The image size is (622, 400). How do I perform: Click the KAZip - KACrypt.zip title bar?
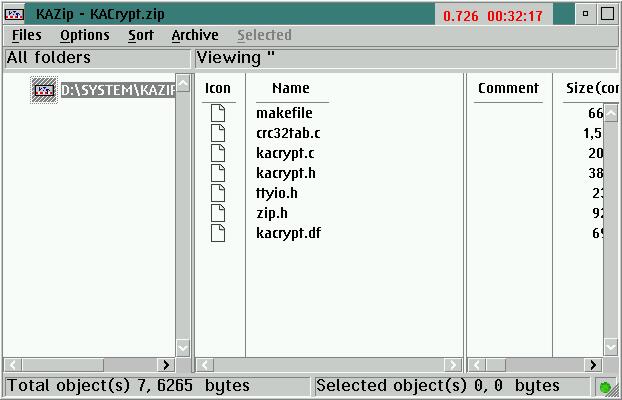point(230,15)
